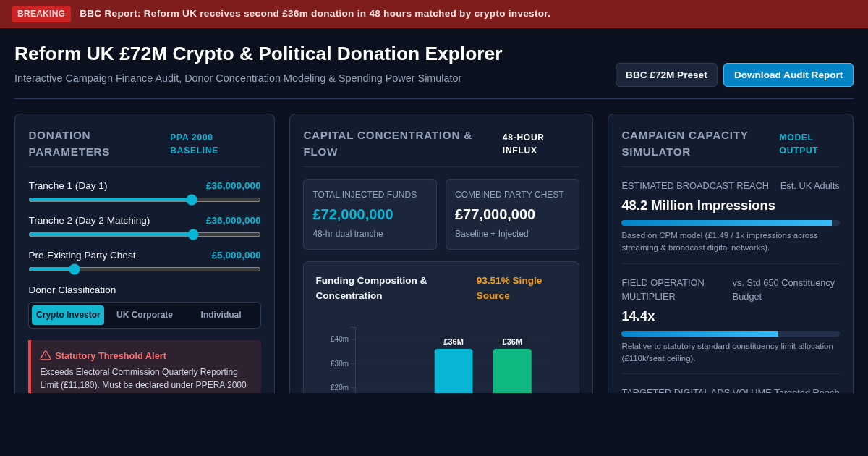
Task: Adjust the Tranche 2 (Day 2 Matching) slider handle
Action: coord(193,235)
